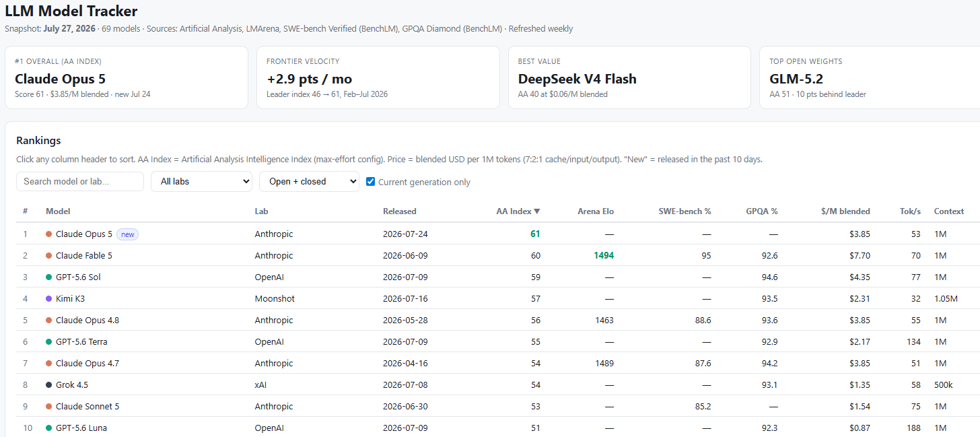Click the green dot beside GPT-5.6 Luna

[x=48, y=428]
